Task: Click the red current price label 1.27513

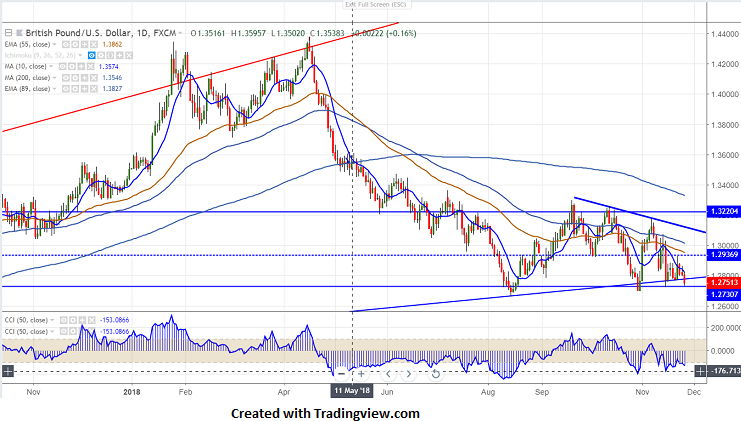Action: 723,282
